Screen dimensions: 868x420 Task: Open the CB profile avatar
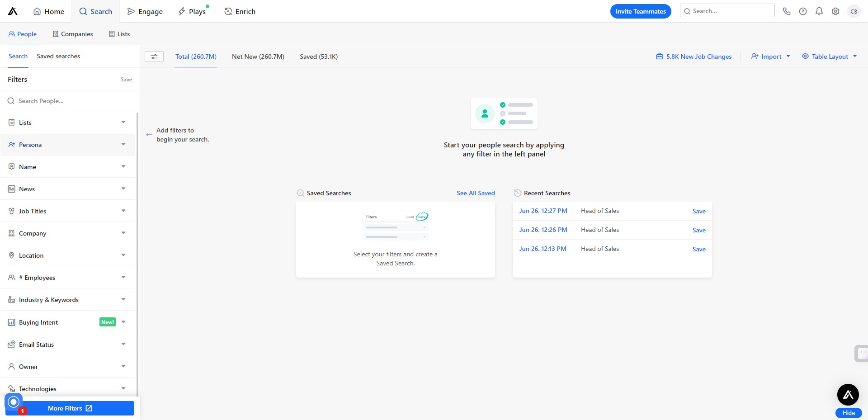pos(854,11)
